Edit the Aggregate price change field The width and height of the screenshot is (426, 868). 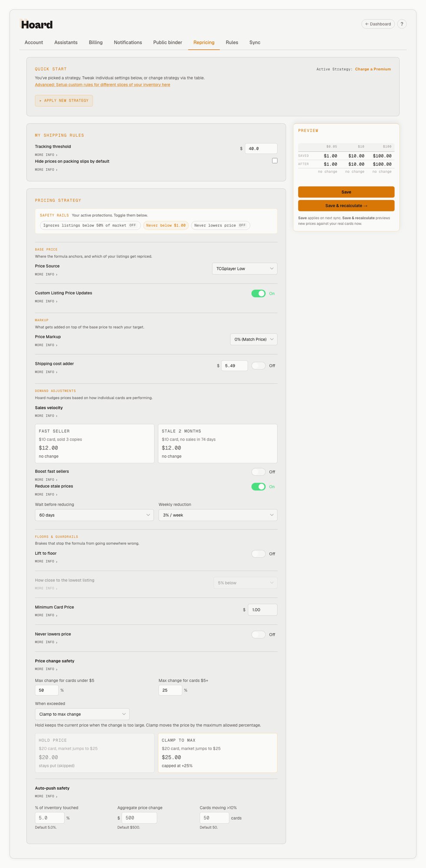coord(139,818)
